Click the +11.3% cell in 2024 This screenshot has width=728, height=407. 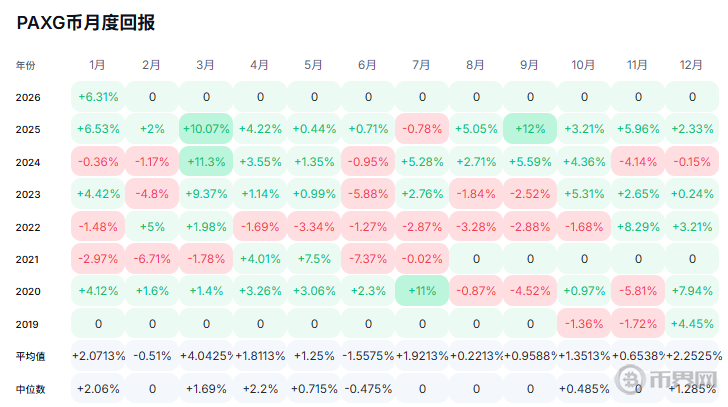(x=206, y=161)
